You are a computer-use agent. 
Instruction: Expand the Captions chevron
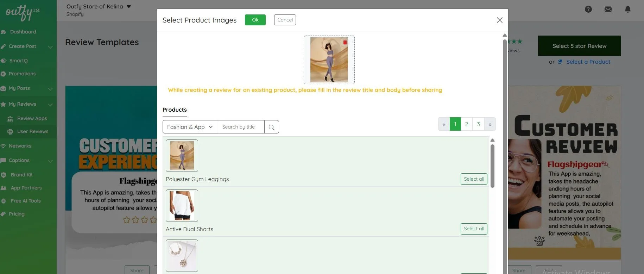coord(50,161)
